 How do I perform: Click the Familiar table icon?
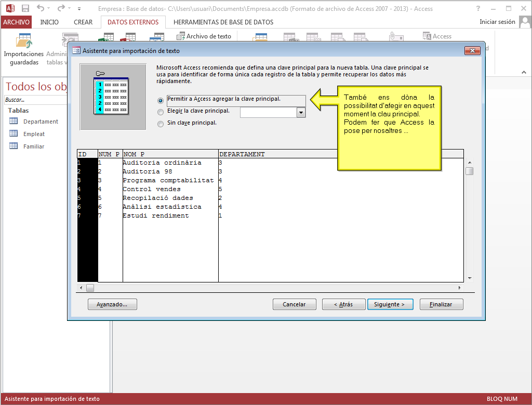click(14, 146)
